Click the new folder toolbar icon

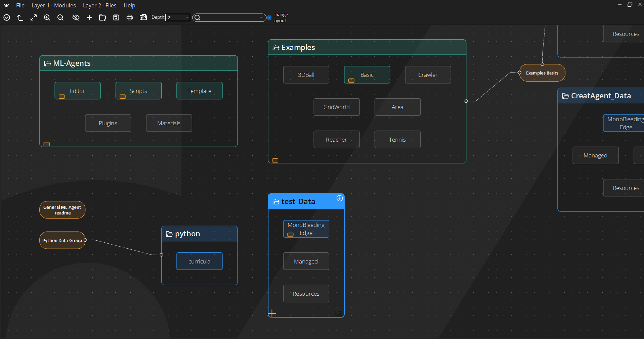[x=102, y=17]
